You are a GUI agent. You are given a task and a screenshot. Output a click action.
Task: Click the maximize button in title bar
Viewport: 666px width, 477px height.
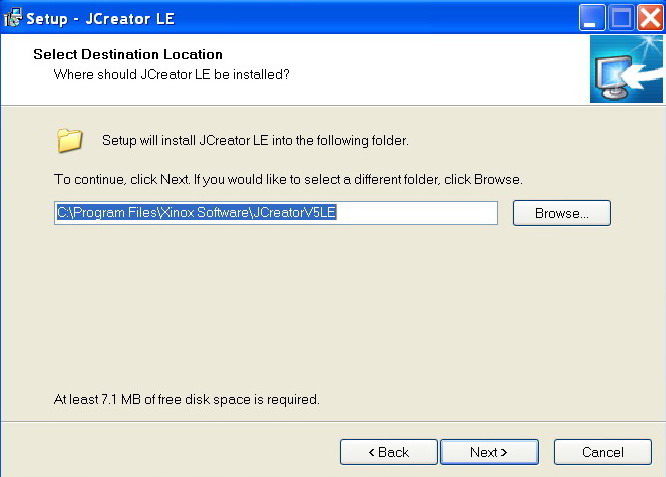pyautogui.click(x=620, y=18)
